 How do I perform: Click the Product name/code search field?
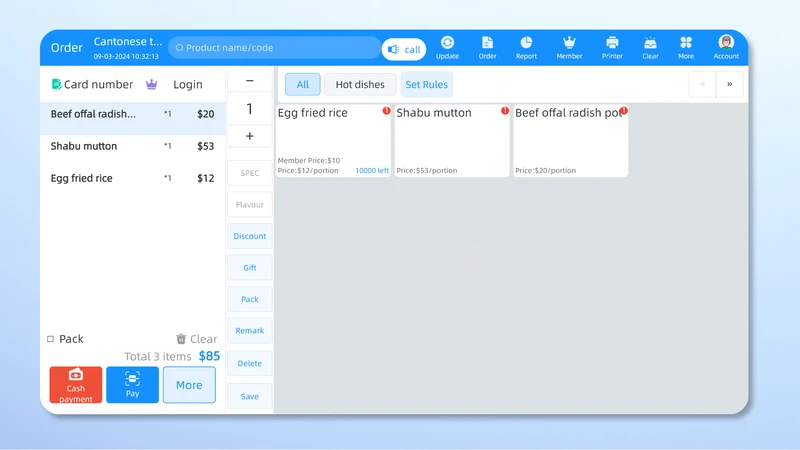pos(274,48)
